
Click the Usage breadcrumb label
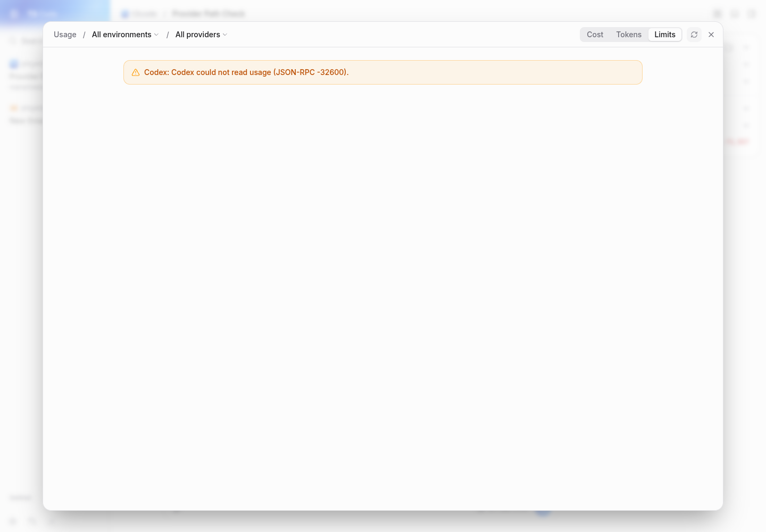(x=65, y=35)
